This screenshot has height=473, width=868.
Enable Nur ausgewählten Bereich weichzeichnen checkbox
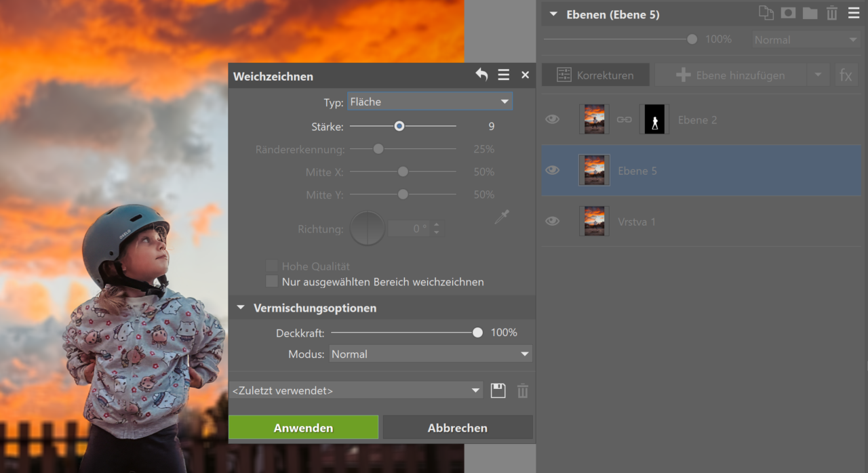272,281
